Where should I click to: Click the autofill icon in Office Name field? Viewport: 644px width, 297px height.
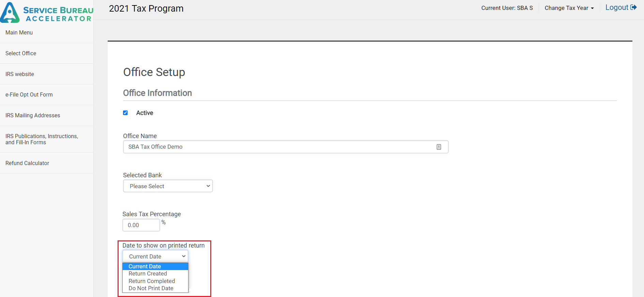[x=439, y=147]
